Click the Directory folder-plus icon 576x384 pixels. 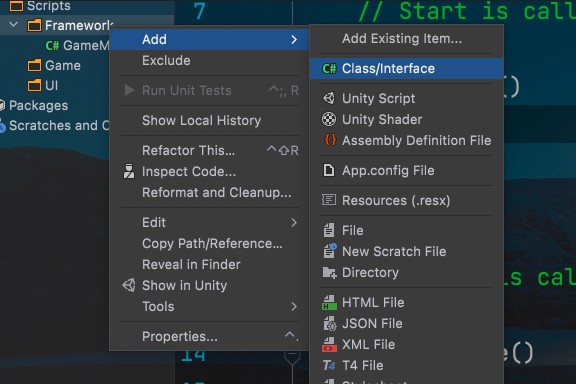[330, 273]
